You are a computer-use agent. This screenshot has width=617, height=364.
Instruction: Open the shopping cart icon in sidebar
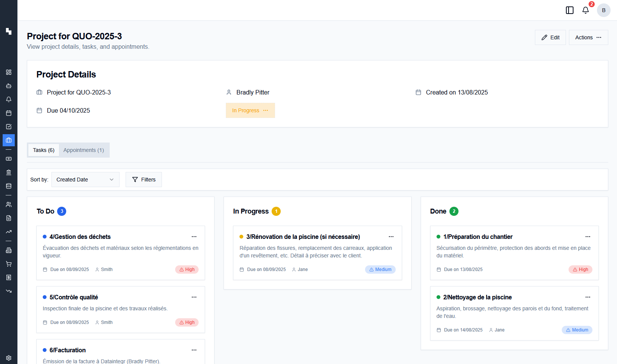tap(9, 264)
